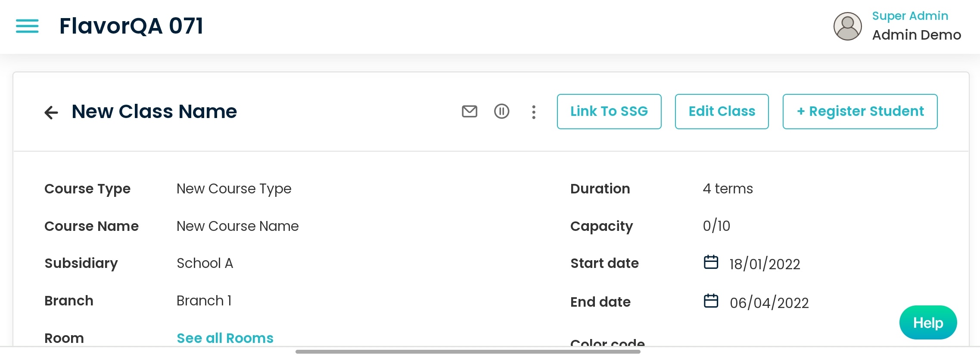Screen dimensions: 980x364
Task: Click the Admin Demo profile avatar
Action: [x=847, y=26]
